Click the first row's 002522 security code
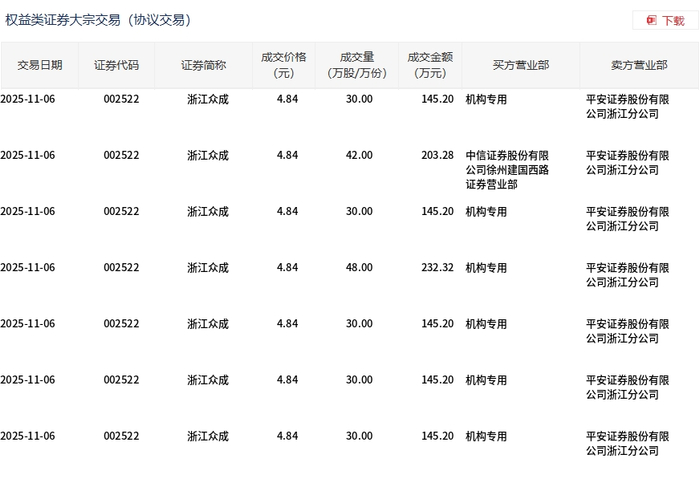The image size is (700, 483). coord(121,99)
